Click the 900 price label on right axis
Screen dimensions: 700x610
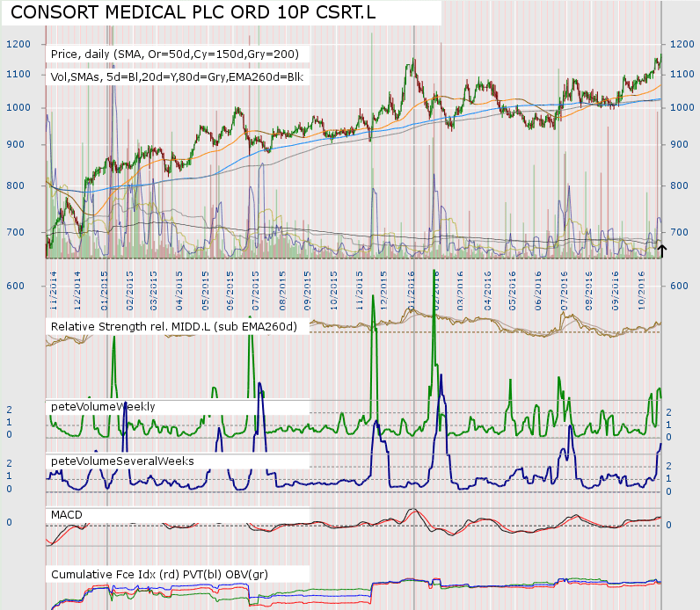click(x=679, y=144)
